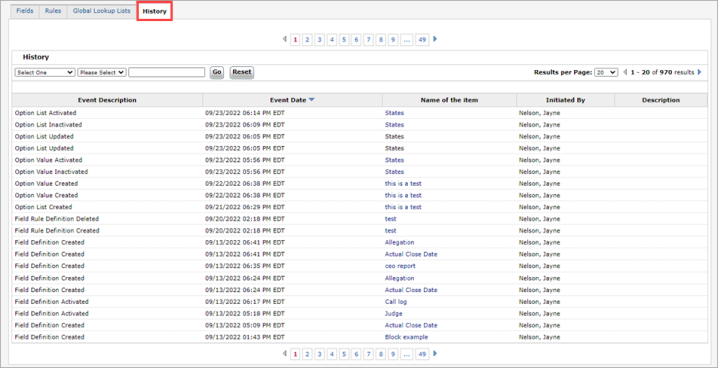Open States link in Option List Inactivated row
The height and width of the screenshot is (368, 718).
coord(394,125)
